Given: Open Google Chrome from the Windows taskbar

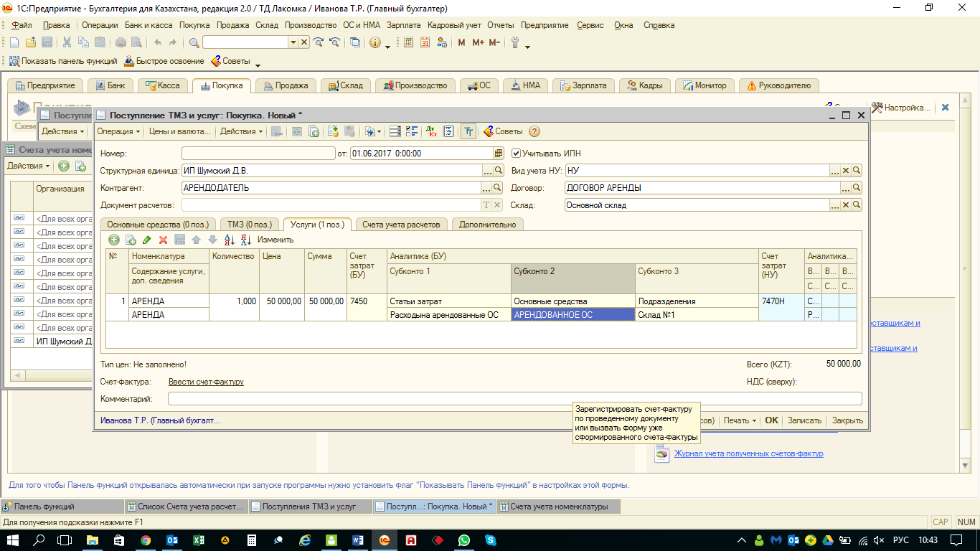Looking at the screenshot, I should pyautogui.click(x=146, y=540).
